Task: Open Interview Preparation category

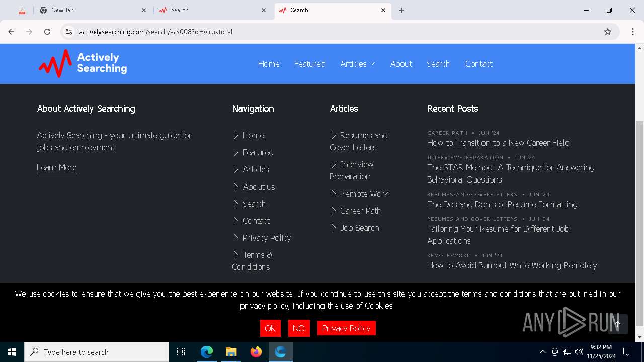Action: pyautogui.click(x=352, y=170)
